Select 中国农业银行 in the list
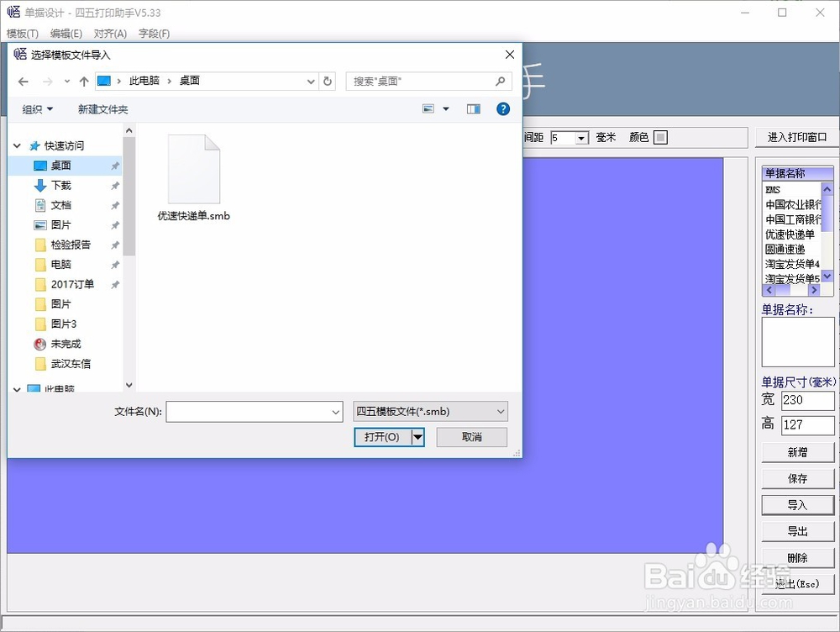This screenshot has height=632, width=840. tap(792, 205)
